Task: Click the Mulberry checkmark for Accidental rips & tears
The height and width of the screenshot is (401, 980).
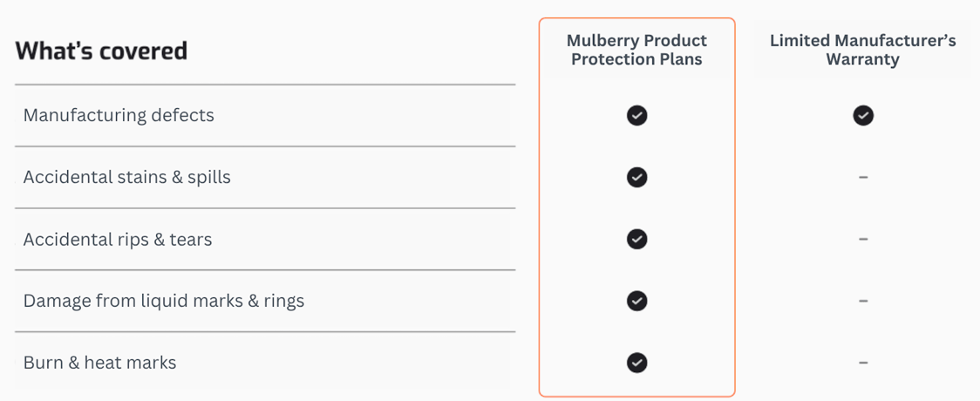Action: click(x=637, y=239)
